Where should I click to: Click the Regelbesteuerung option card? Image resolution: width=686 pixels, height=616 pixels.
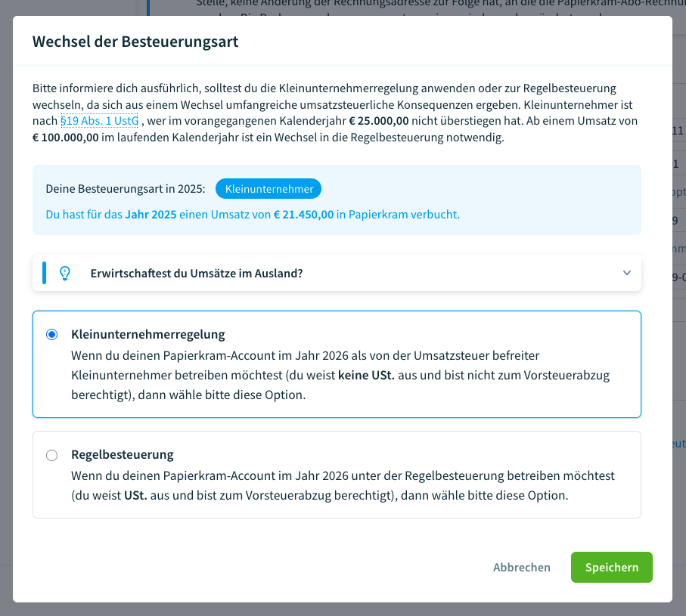336,474
